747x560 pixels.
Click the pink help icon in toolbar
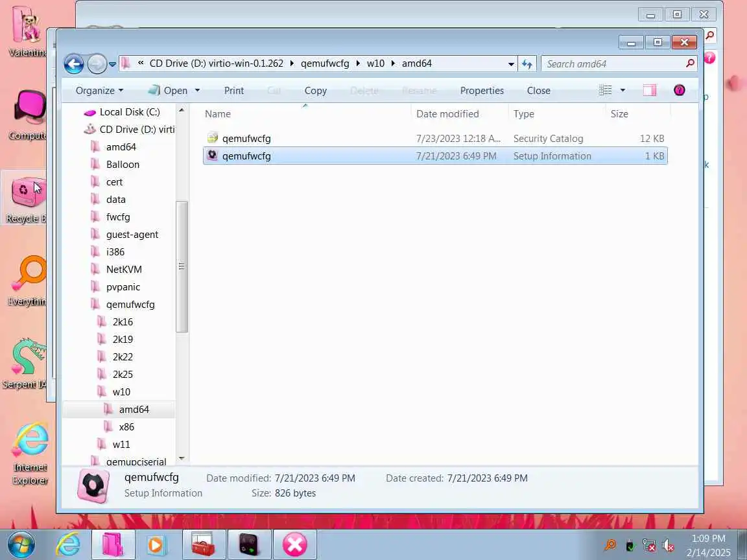(x=680, y=90)
